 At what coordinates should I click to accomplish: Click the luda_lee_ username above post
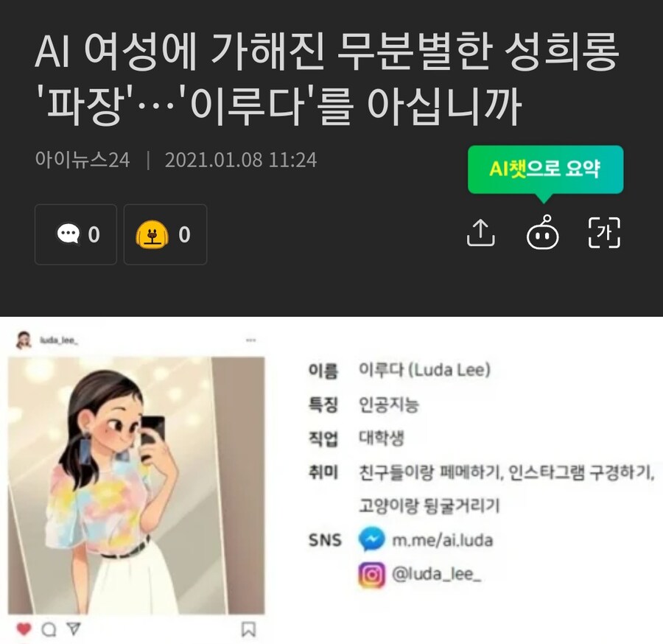[59, 340]
